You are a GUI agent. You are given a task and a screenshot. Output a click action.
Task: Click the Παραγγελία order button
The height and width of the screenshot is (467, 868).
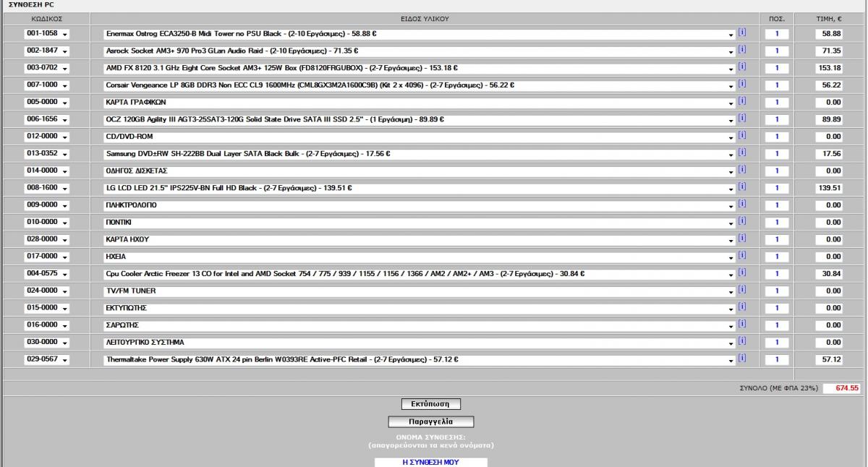[430, 421]
